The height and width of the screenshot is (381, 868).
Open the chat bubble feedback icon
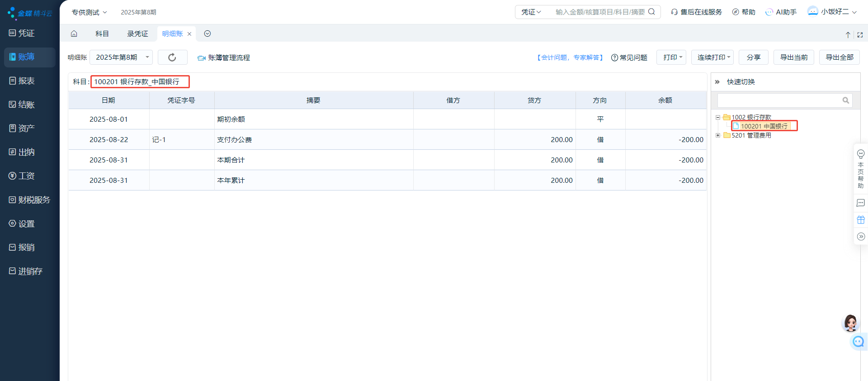click(861, 203)
